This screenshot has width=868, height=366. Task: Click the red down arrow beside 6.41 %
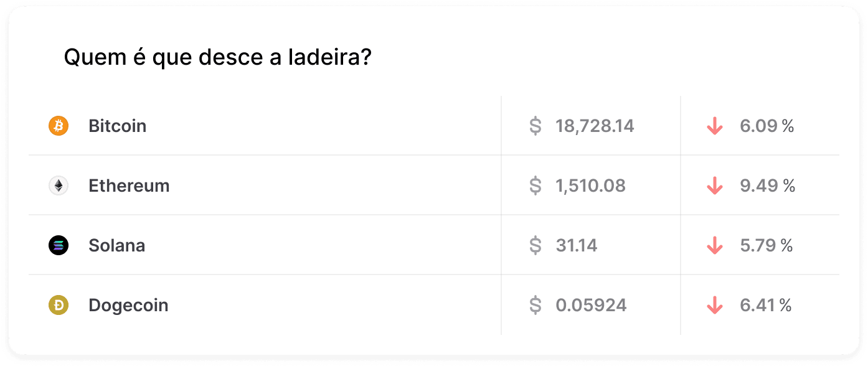point(714,306)
